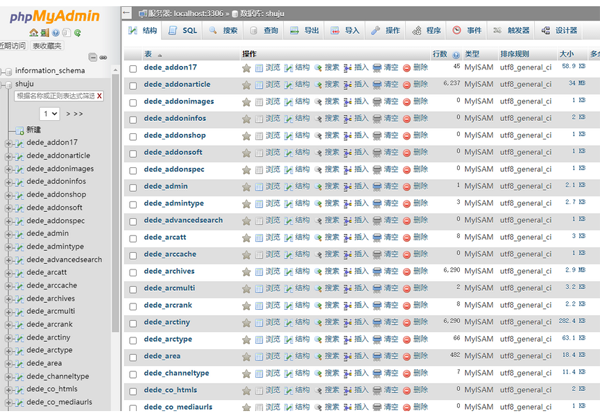Tick the dede_advancedsearch checkbox
Screen dimensions: 600x418
point(133,222)
